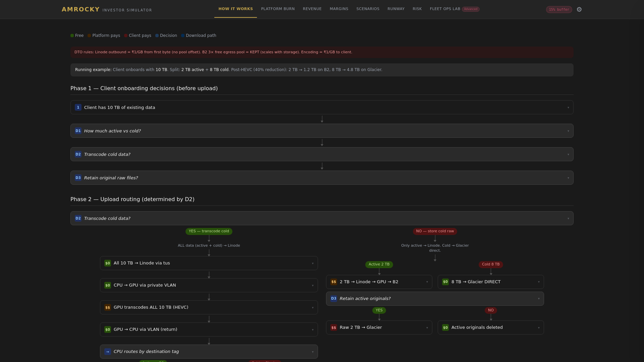Expand 'GPU transcodes ALL 10 TB (HEVC)' chevron
This screenshot has height=362, width=644.
pyautogui.click(x=313, y=308)
